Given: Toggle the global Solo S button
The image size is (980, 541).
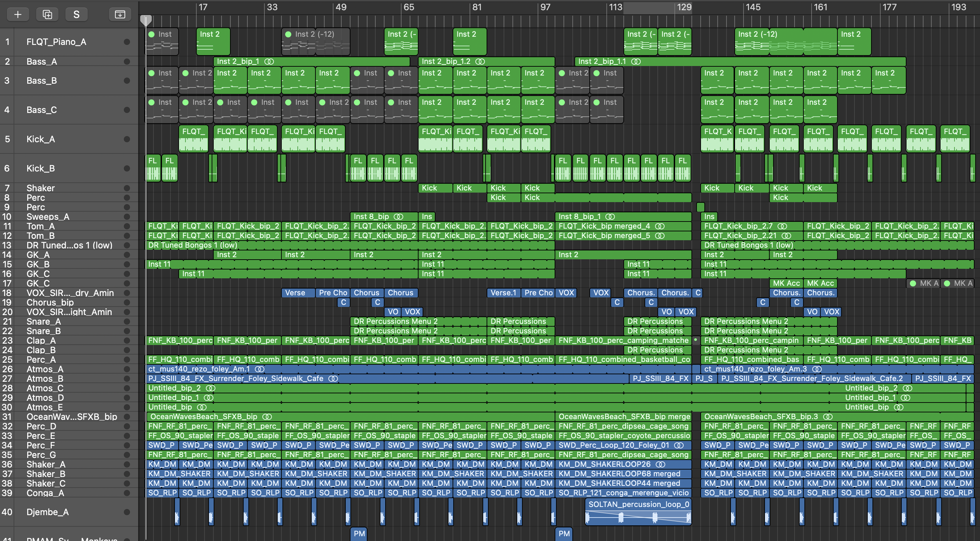Looking at the screenshot, I should [x=77, y=14].
